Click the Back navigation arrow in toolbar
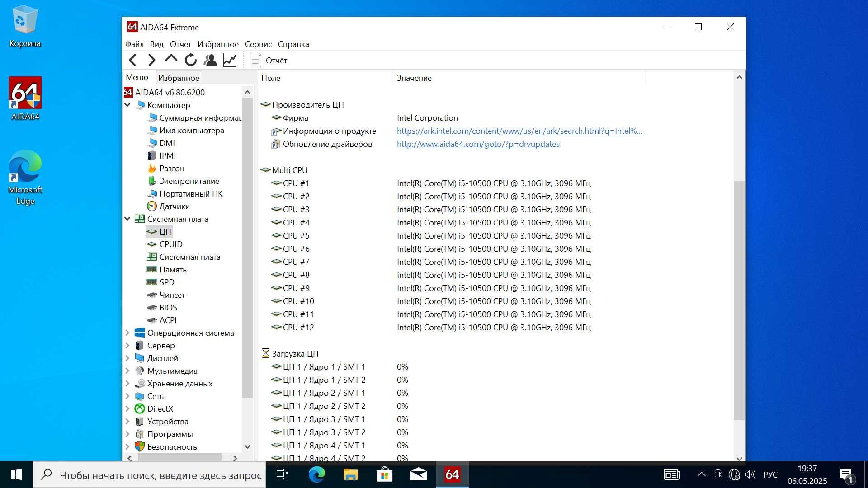Screen dimensions: 868x488 pyautogui.click(x=133, y=60)
